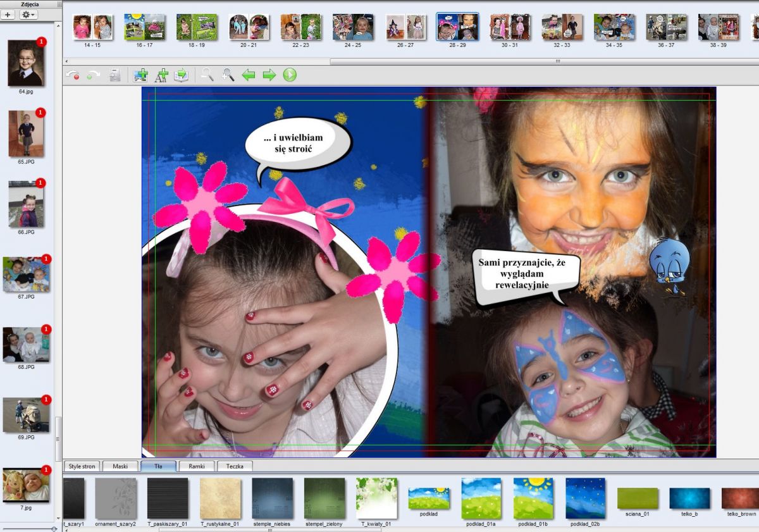Open the gear settings dropdown in Zdjęcia panel

pos(28,14)
